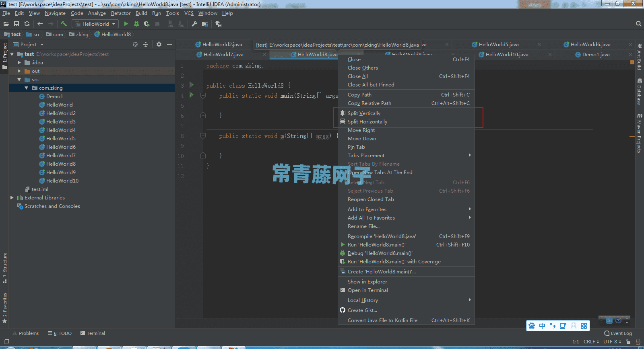Viewport: 644px width, 349px height.
Task: Click Show in Explorer menu entry
Action: click(x=406, y=282)
